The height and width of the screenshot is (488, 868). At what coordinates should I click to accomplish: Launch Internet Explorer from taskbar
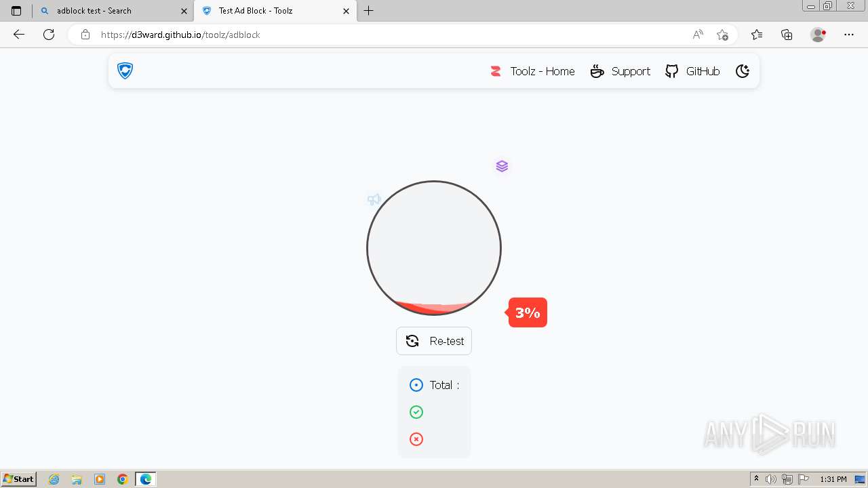(54, 479)
